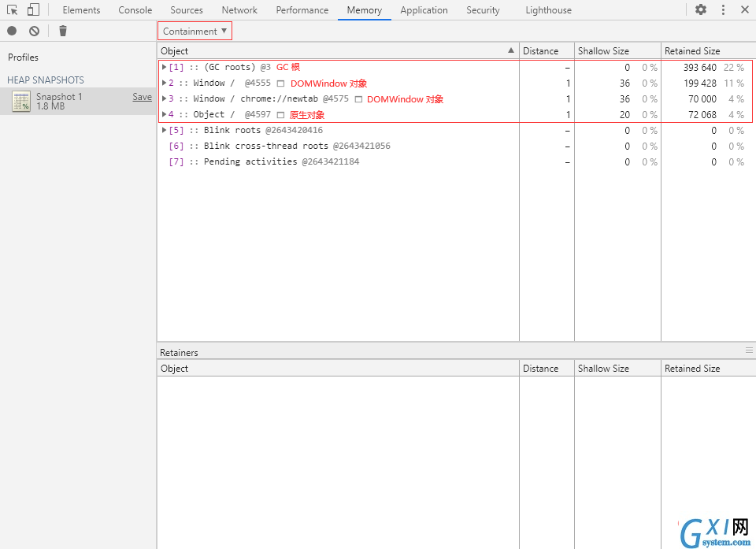Select Snapshot 1 in the profiles list
The height and width of the screenshot is (549, 756).
pyautogui.click(x=78, y=102)
